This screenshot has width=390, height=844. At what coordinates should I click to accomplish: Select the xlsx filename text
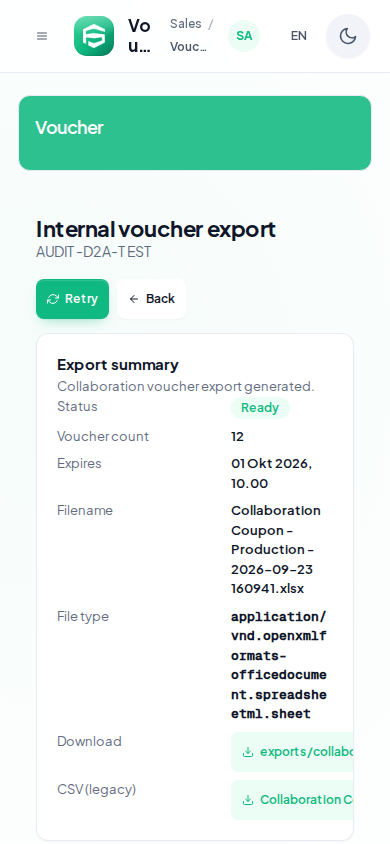[276, 550]
